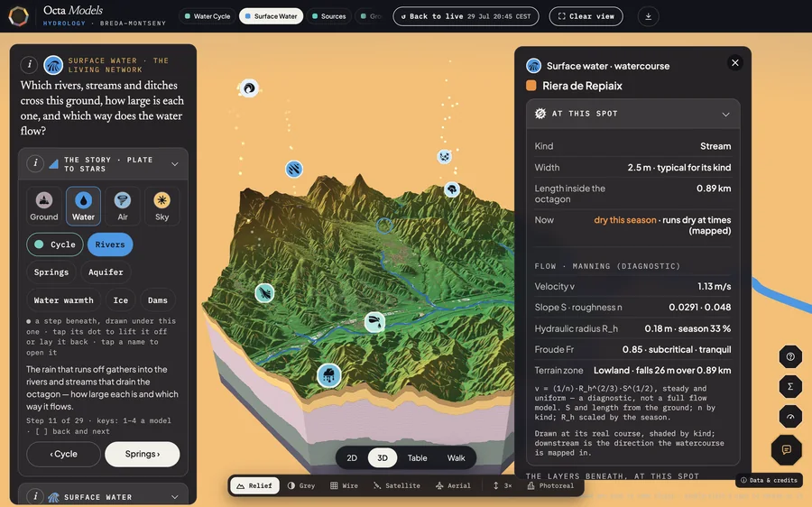Advance to the Springs step
This screenshot has height=507, width=812.
pos(143,454)
